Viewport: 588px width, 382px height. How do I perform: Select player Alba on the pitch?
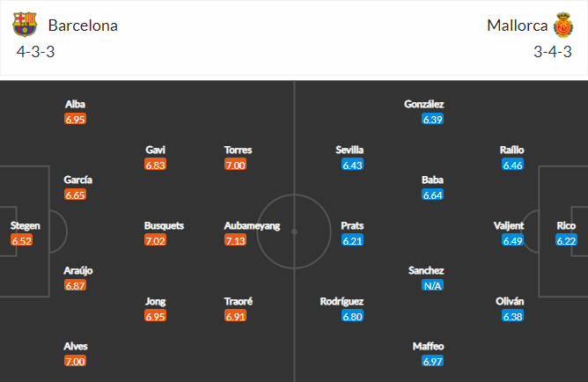(x=76, y=104)
